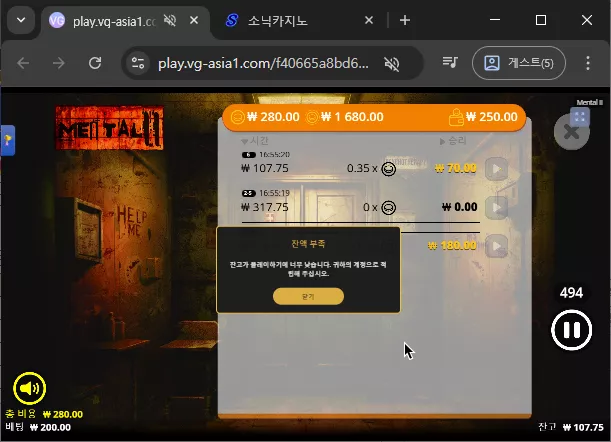Click the ₩1 680.00 total win header

(x=344, y=117)
